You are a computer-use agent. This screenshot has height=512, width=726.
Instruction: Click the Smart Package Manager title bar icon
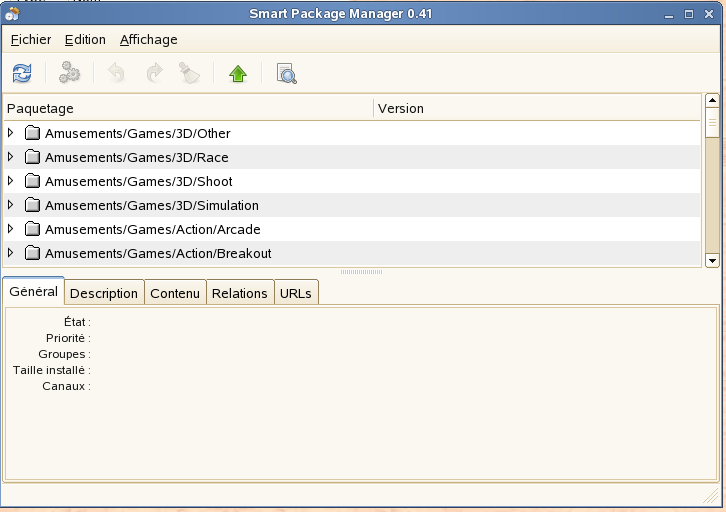tap(12, 14)
